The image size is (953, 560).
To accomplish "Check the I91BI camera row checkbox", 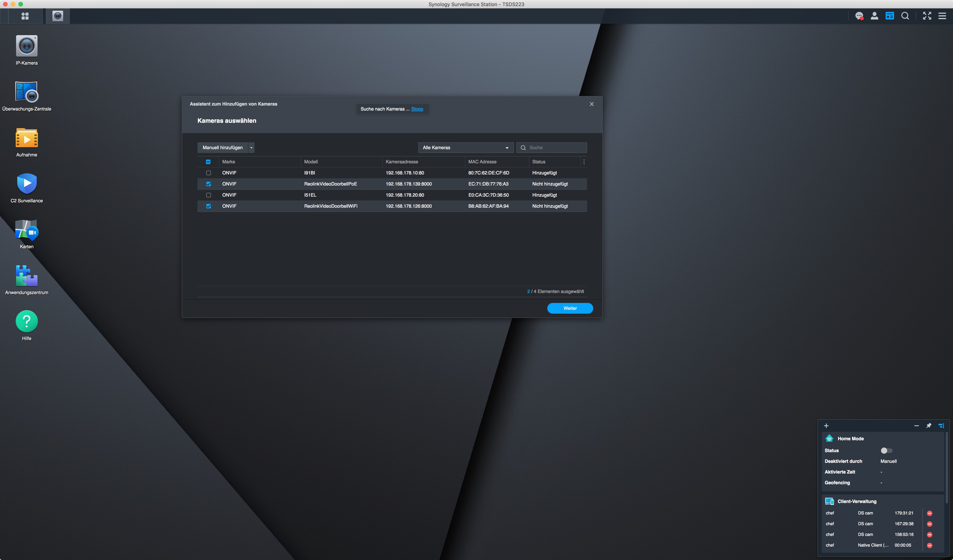I will 208,173.
